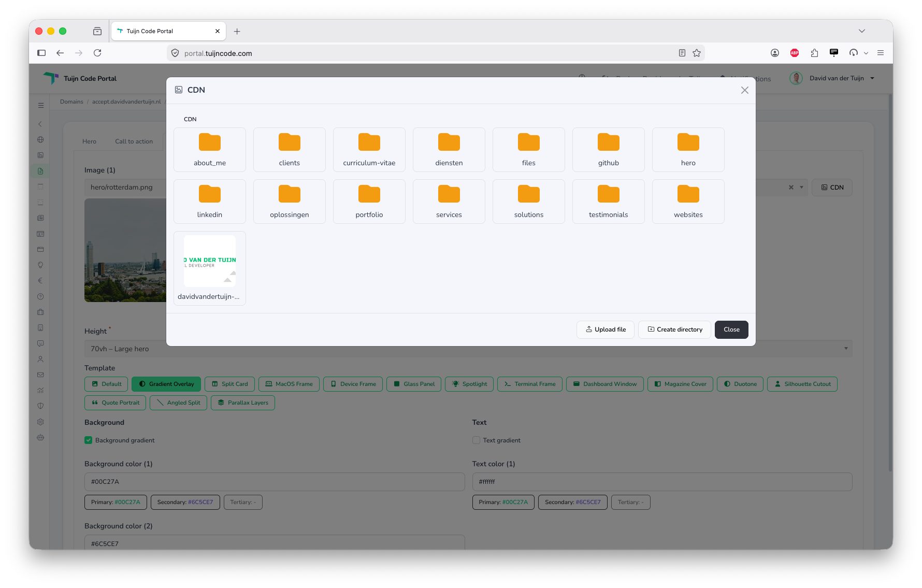Click the CDN breadcrumb label in dialog

(x=190, y=119)
